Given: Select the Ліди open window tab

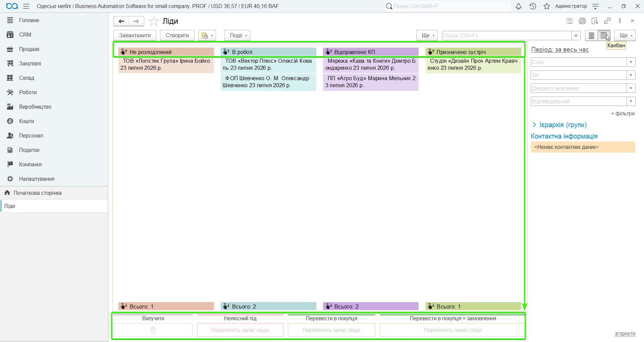Looking at the screenshot, I should pos(54,206).
